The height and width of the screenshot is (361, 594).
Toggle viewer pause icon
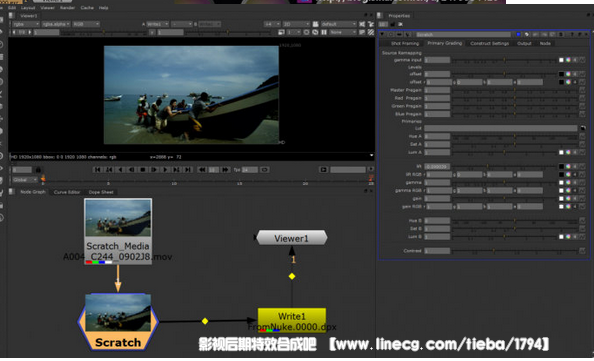click(324, 33)
